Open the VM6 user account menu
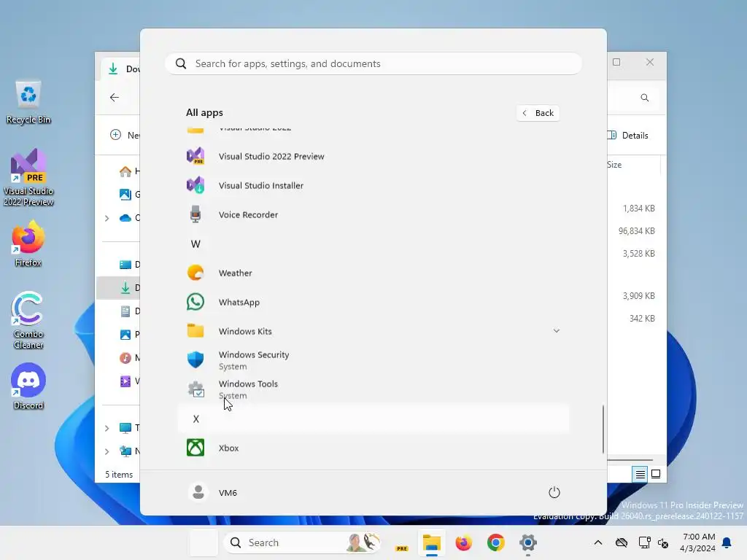The image size is (747, 560). [x=212, y=492]
